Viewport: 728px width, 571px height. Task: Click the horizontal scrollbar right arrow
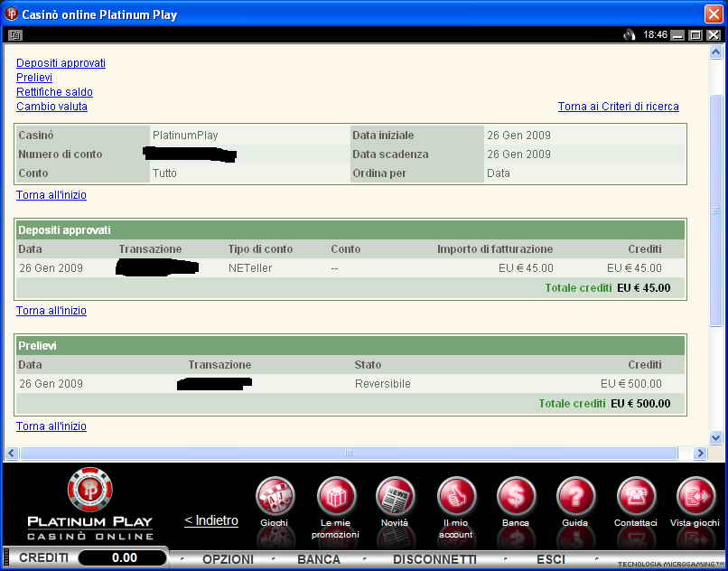click(700, 453)
